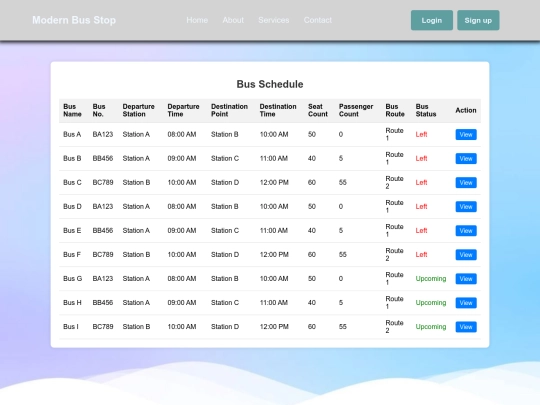Viewport: 540px width, 405px height.
Task: Click the Bus A name cell
Action: 72,134
